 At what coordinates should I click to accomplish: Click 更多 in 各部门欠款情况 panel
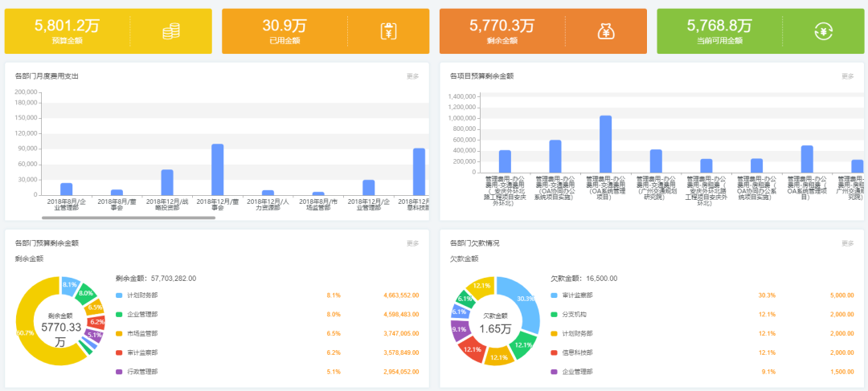pos(847,243)
